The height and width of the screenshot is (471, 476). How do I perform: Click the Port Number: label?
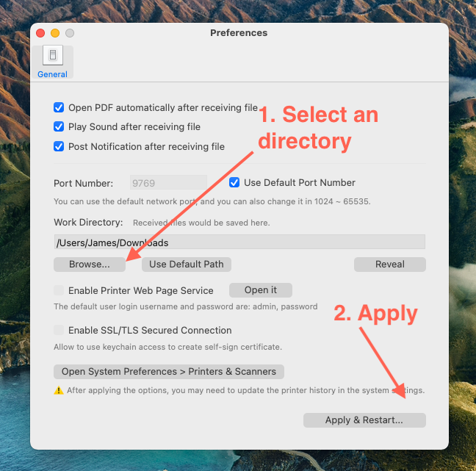click(83, 184)
